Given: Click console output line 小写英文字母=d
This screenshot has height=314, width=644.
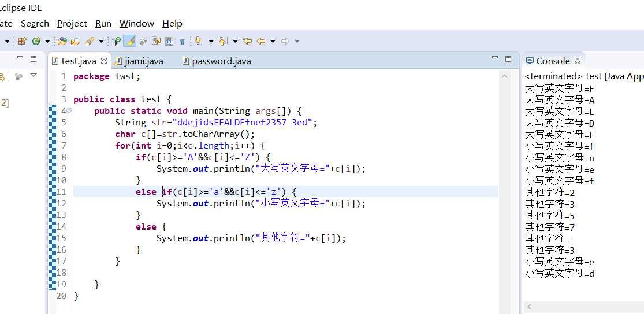Looking at the screenshot, I should pos(560,274).
